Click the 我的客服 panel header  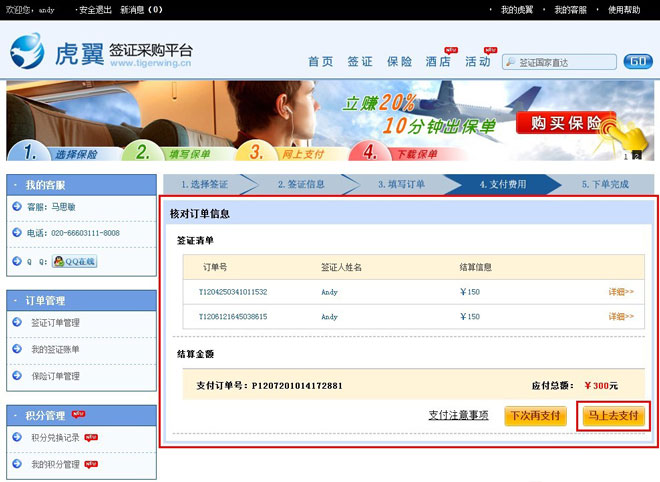click(82, 185)
